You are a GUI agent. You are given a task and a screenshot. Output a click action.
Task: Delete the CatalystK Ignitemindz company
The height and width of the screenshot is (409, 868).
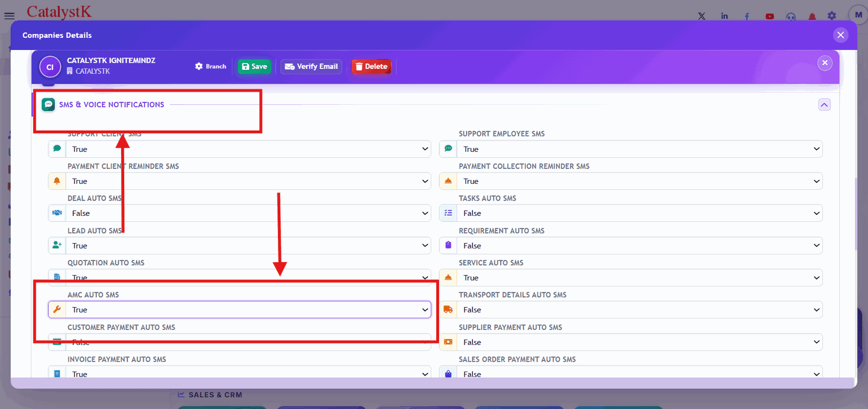(372, 66)
